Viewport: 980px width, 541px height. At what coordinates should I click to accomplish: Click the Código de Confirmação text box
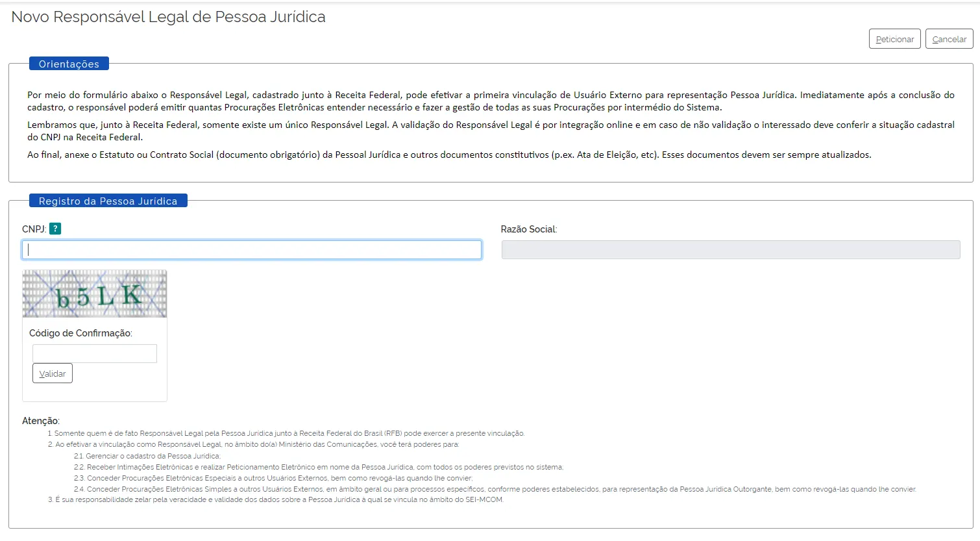95,353
